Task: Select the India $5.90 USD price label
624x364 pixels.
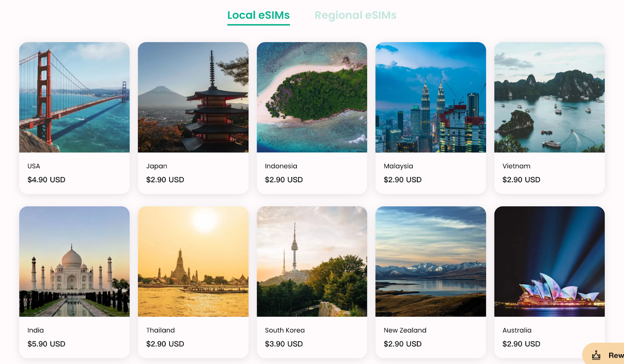Action: pos(46,344)
